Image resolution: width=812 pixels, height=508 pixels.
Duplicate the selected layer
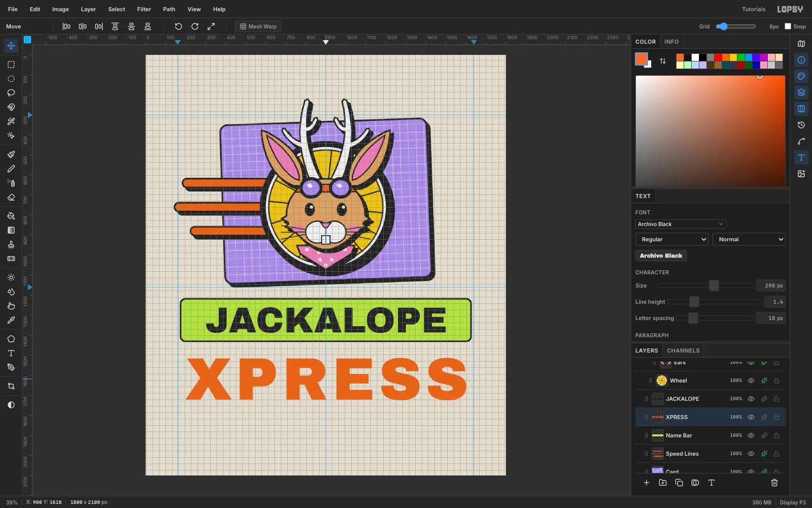click(x=679, y=483)
